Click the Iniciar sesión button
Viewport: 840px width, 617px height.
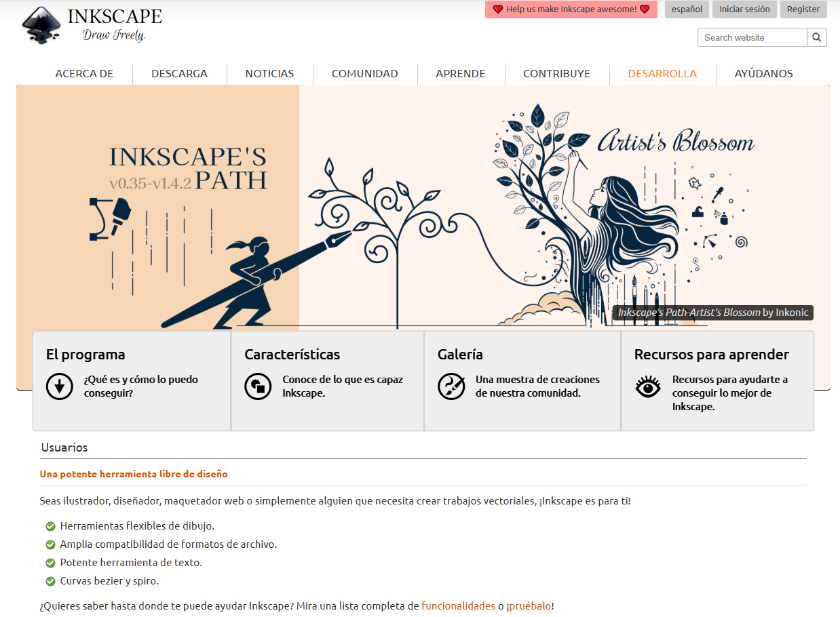pos(744,9)
